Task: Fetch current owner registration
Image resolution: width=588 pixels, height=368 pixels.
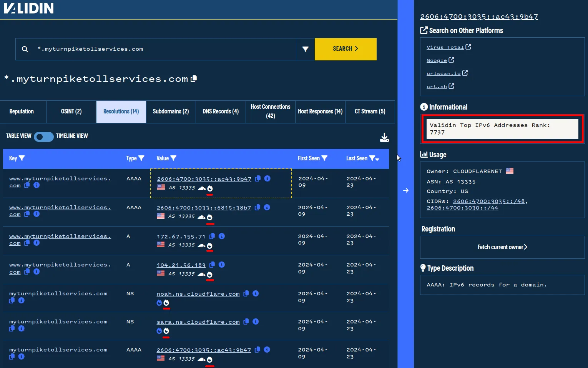Action: click(502, 247)
